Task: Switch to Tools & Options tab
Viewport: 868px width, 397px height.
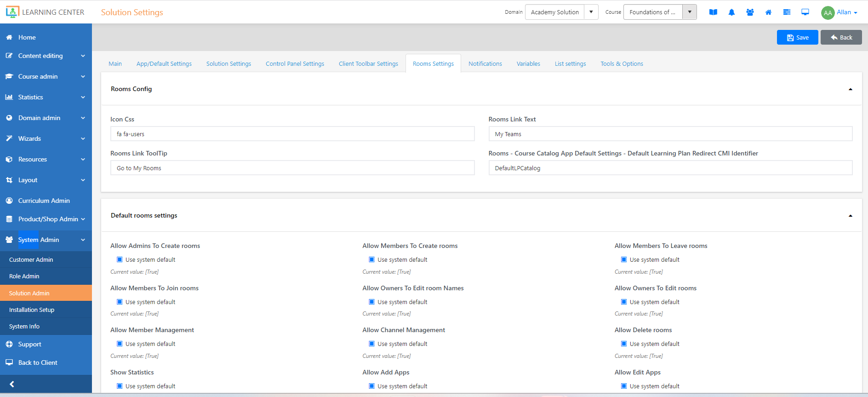Action: click(x=622, y=64)
